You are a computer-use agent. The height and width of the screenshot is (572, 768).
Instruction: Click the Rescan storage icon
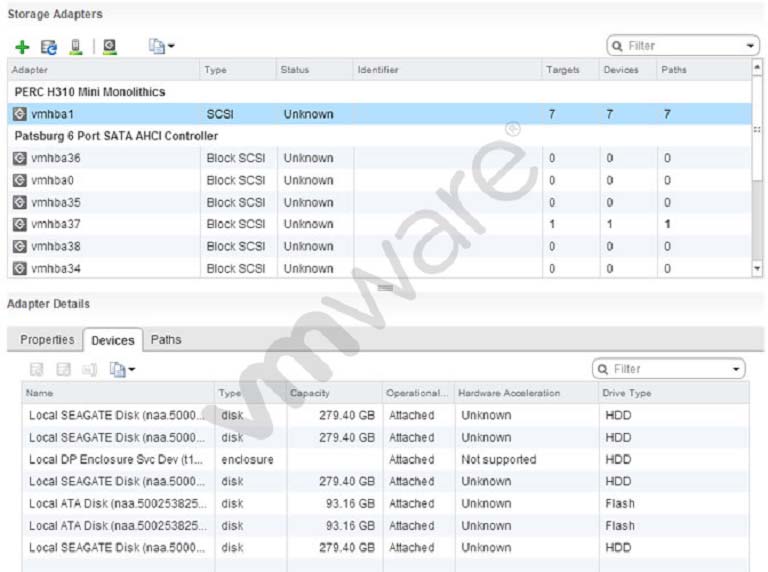coord(76,47)
